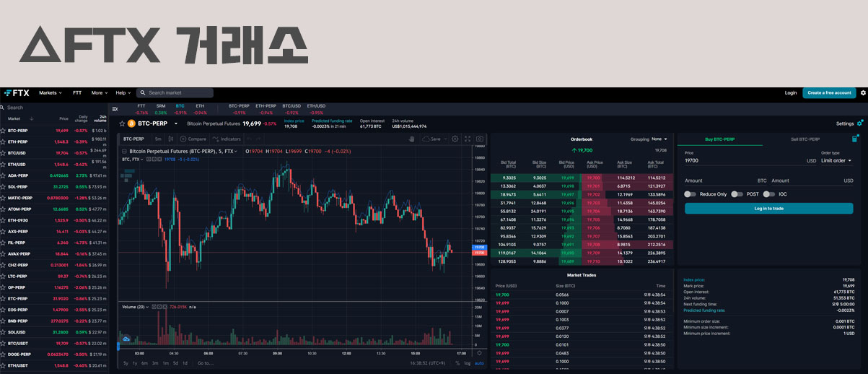Open the Grouping None dropdown

(x=659, y=139)
